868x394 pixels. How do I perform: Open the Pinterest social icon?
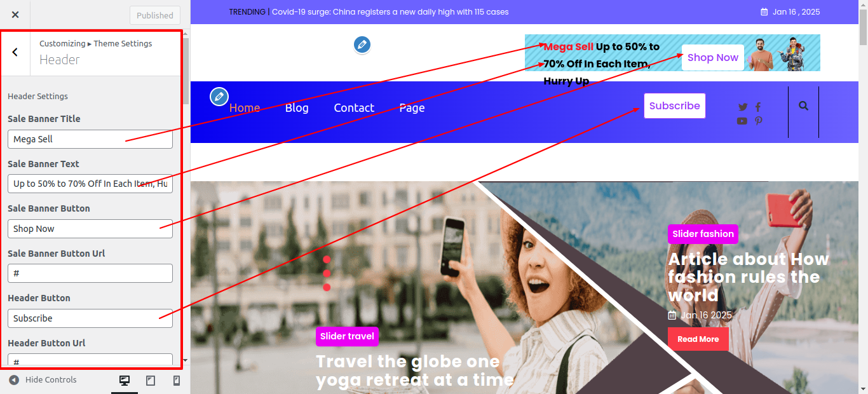(x=758, y=121)
